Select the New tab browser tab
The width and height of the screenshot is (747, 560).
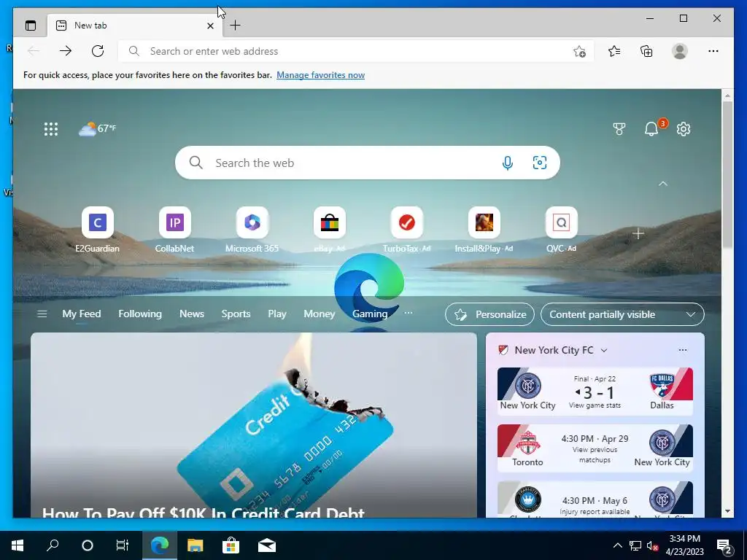click(x=135, y=26)
